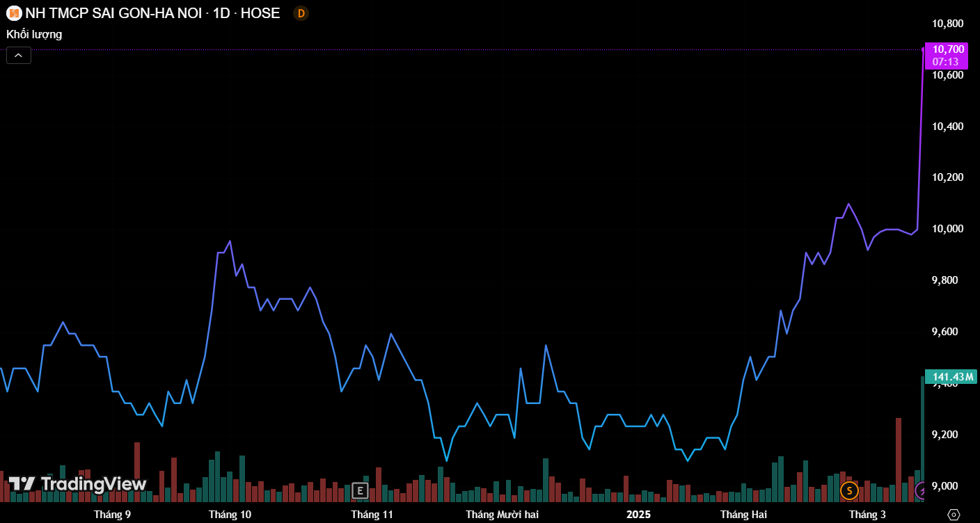Click the Tháng Mười hai axis label
The width and height of the screenshot is (980, 523).
point(502,515)
